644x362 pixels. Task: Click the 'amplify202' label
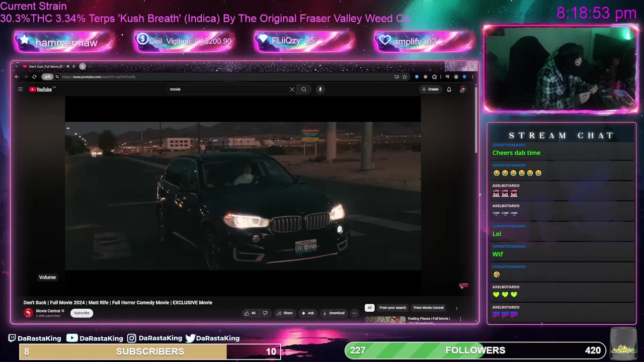(415, 42)
